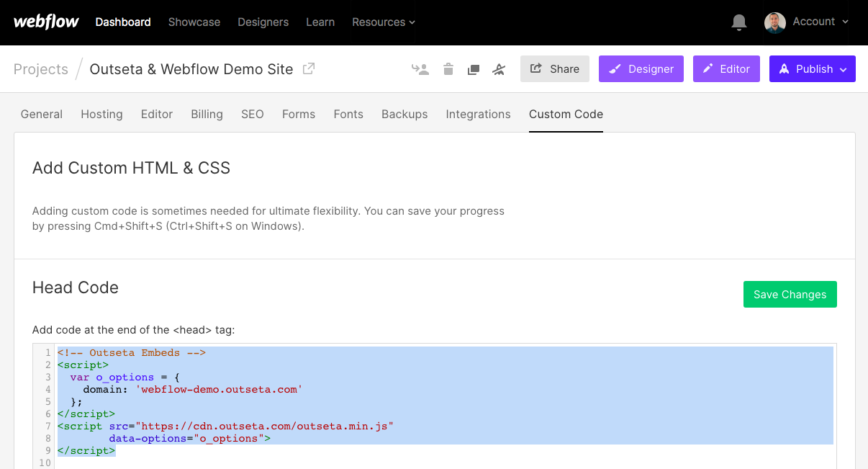The width and height of the screenshot is (868, 469).
Task: Click the Share button
Action: click(x=554, y=68)
